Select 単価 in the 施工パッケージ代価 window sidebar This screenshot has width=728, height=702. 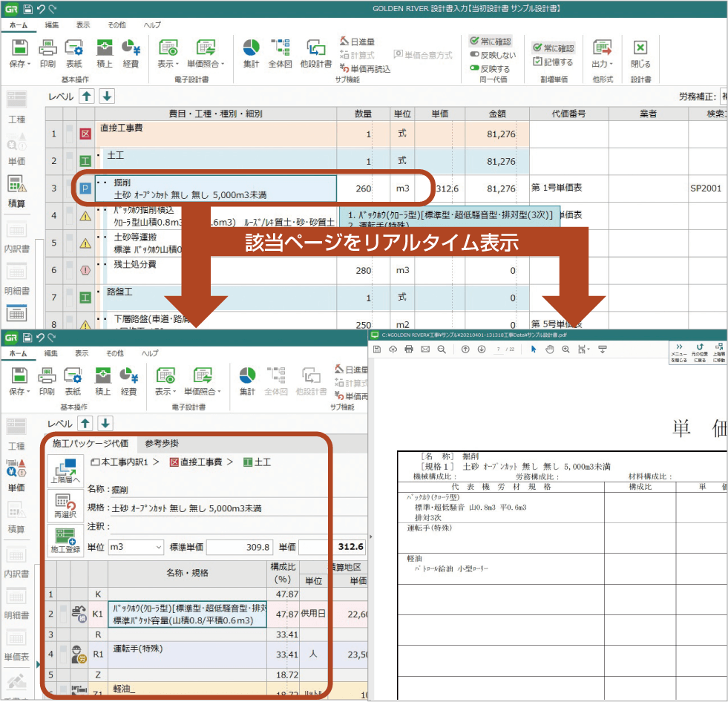(16, 476)
